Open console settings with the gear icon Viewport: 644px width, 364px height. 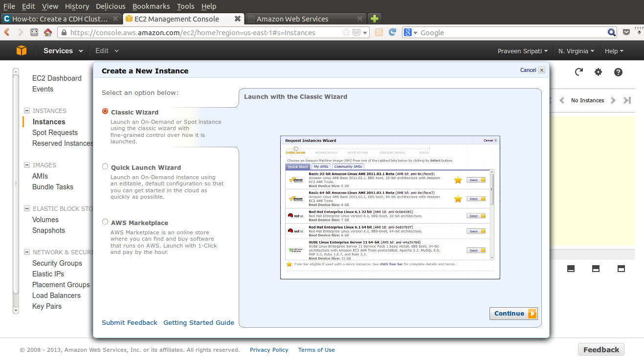[599, 72]
